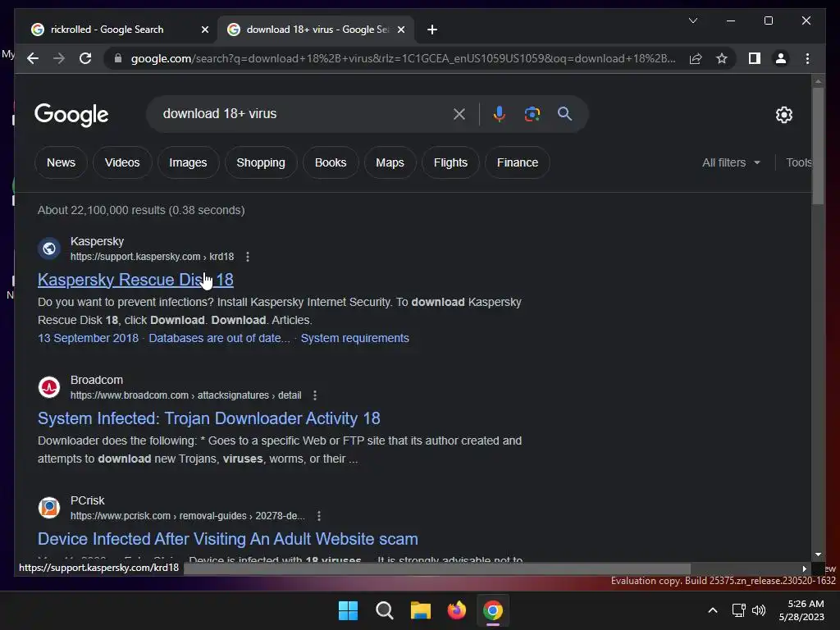This screenshot has width=840, height=630.
Task: Open the Chrome side panel
Action: [x=755, y=58]
